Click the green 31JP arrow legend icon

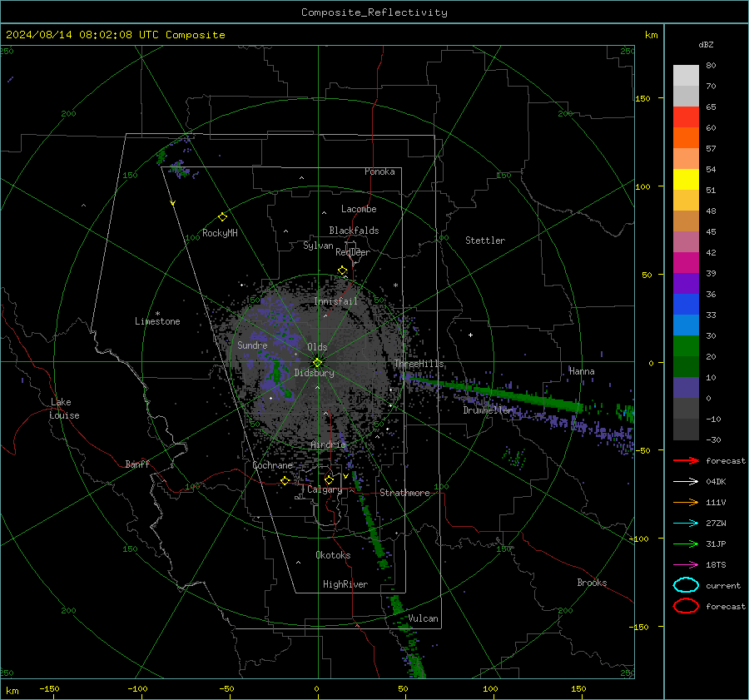(686, 544)
